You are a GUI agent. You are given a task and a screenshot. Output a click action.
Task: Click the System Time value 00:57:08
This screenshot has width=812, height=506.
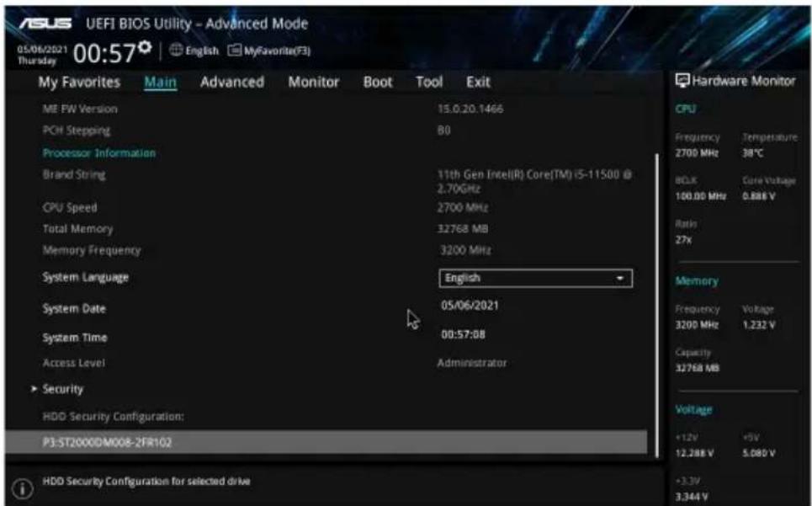coord(463,334)
